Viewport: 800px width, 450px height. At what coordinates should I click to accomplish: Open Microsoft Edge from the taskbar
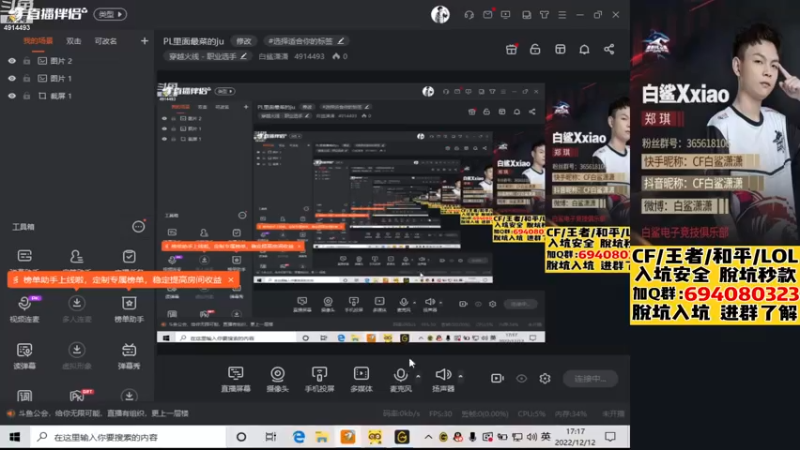coord(298,437)
